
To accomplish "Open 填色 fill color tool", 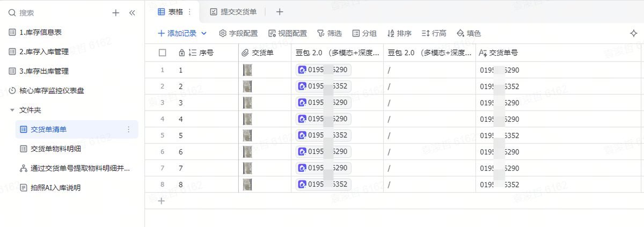I will click(469, 33).
